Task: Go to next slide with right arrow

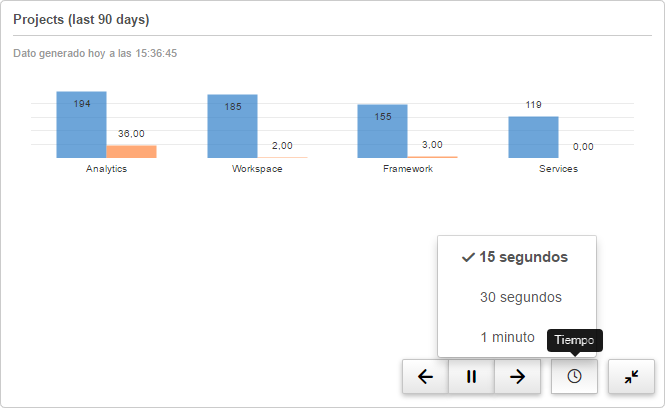Action: point(517,377)
